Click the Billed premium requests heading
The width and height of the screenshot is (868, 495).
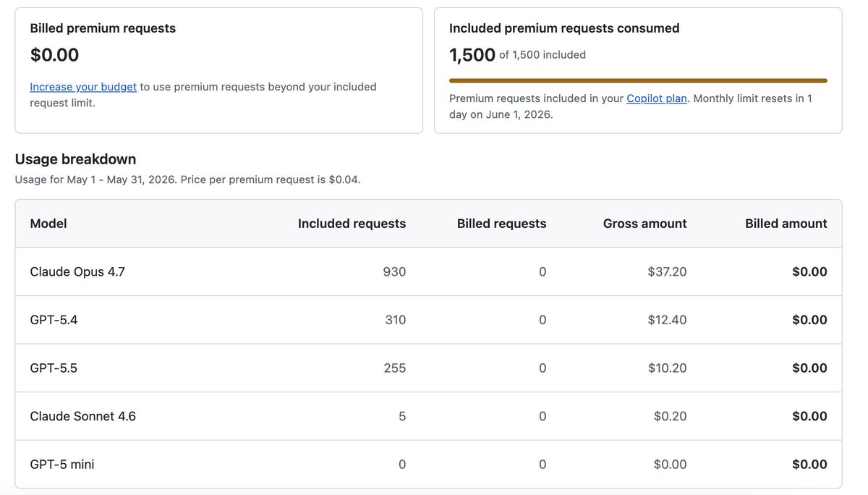pyautogui.click(x=103, y=28)
